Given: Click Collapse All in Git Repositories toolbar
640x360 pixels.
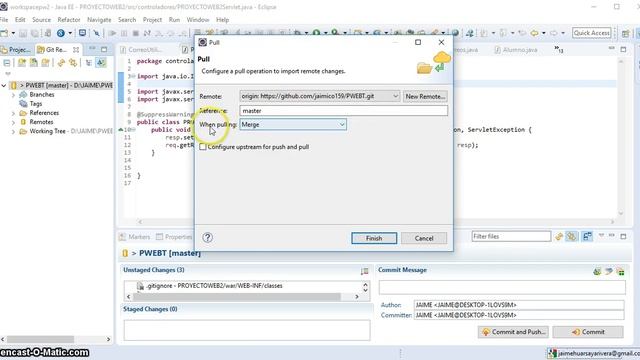Looking at the screenshot, I should pyautogui.click(x=7, y=63).
